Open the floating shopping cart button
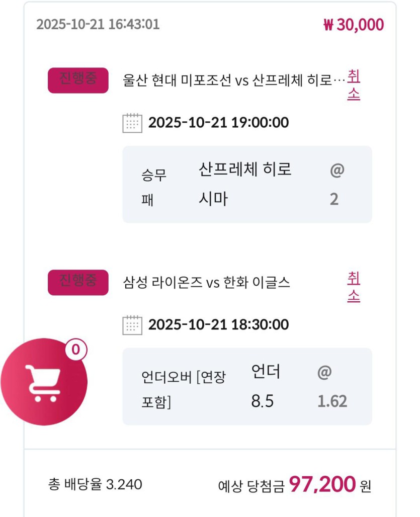 [44, 382]
